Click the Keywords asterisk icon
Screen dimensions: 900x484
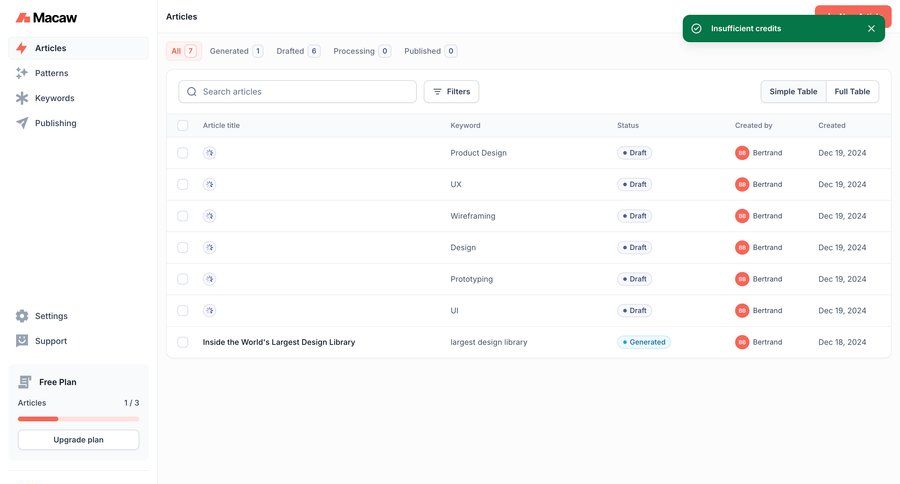pyautogui.click(x=22, y=98)
